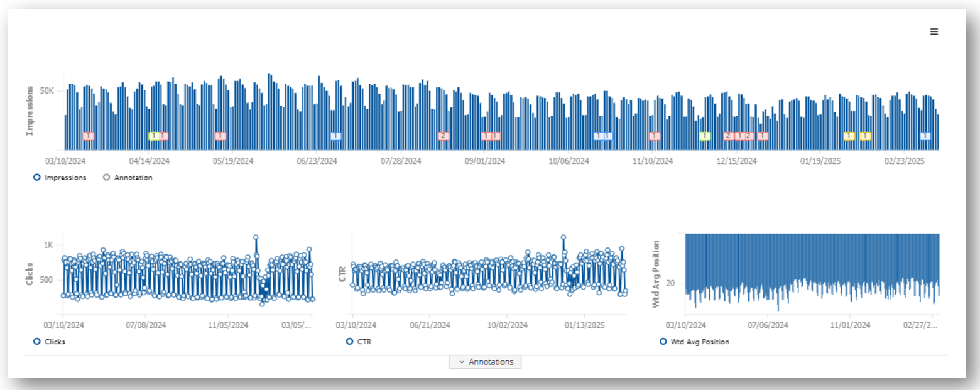Viewport: 980px width, 390px height.
Task: Click the Impressions y-axis title
Action: click(30, 111)
